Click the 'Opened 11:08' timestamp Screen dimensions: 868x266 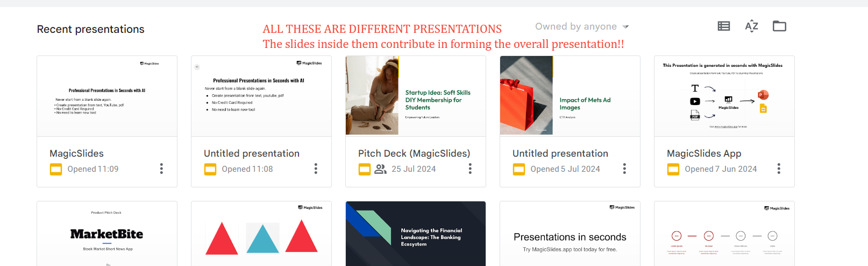[x=247, y=169]
